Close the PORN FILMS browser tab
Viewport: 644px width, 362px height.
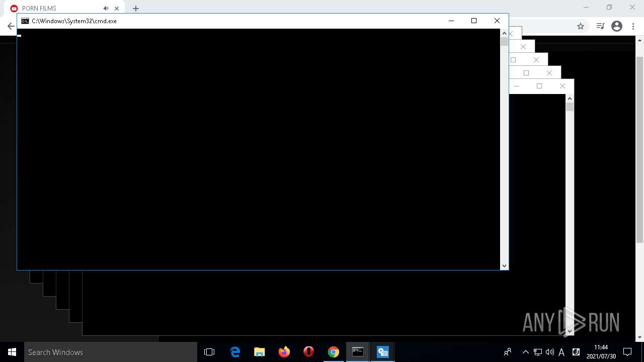click(117, 9)
